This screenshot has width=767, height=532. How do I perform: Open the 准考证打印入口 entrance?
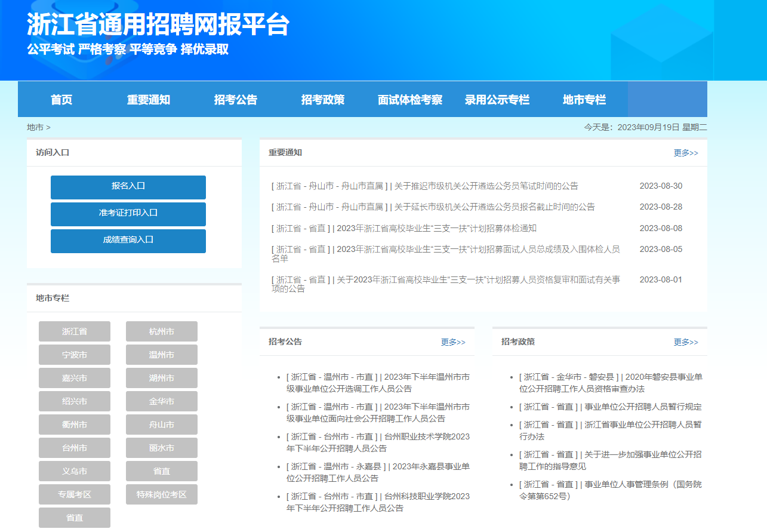[x=128, y=214]
